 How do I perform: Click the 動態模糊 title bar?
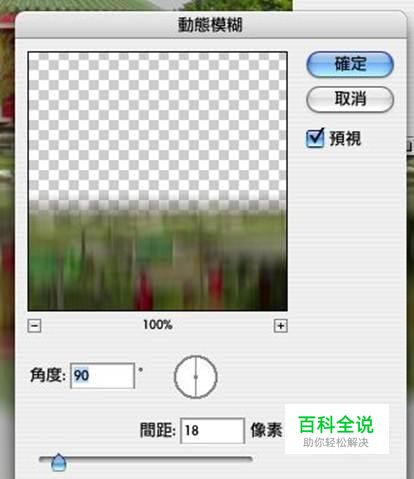click(x=211, y=25)
